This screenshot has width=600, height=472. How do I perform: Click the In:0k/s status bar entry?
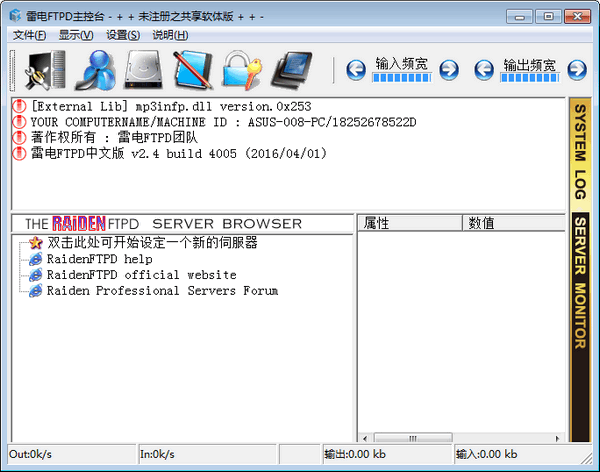(x=207, y=454)
